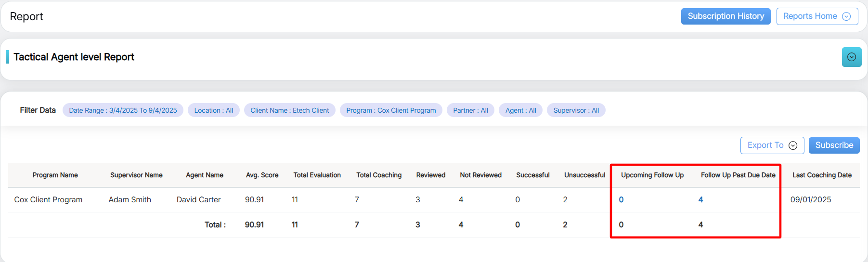Click the Supervisor : All filter chip
The width and height of the screenshot is (868, 262).
pos(576,110)
